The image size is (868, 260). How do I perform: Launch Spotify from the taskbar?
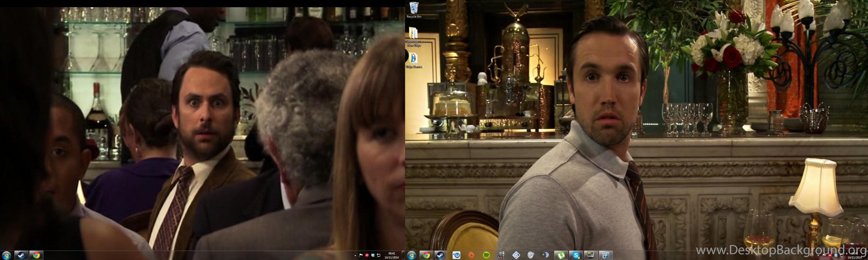click(486, 255)
